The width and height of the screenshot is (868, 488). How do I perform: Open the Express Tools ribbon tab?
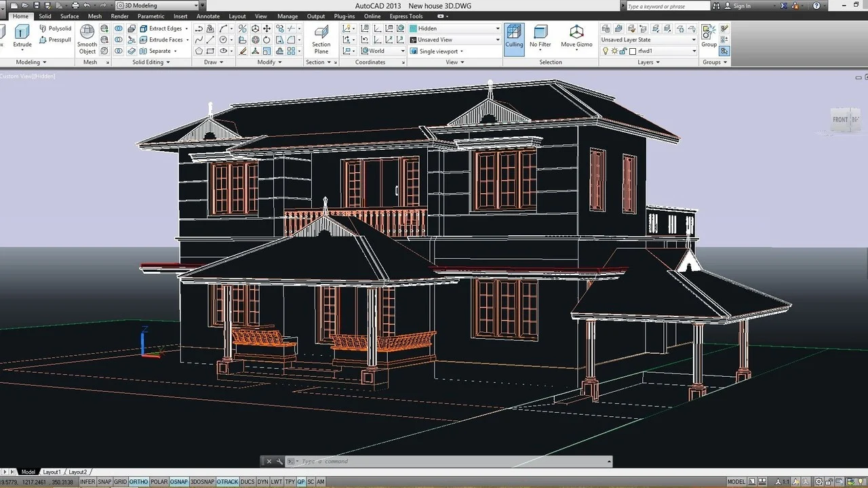click(x=406, y=16)
